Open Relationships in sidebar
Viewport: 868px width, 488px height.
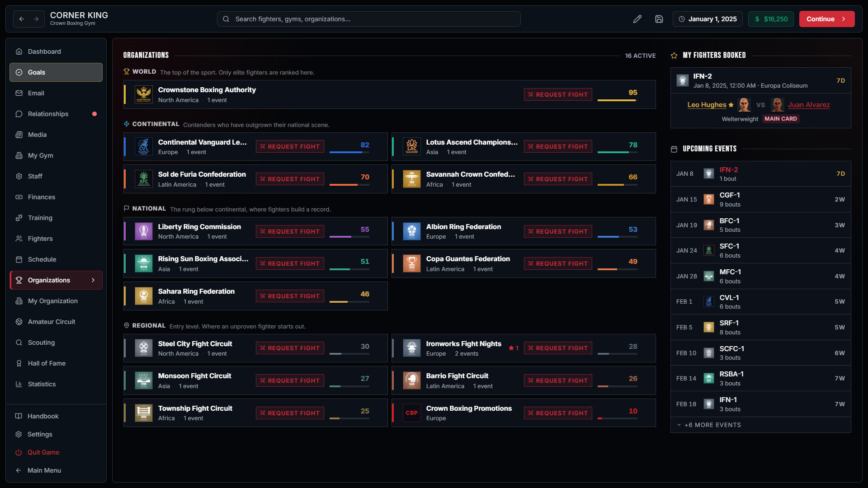point(56,114)
